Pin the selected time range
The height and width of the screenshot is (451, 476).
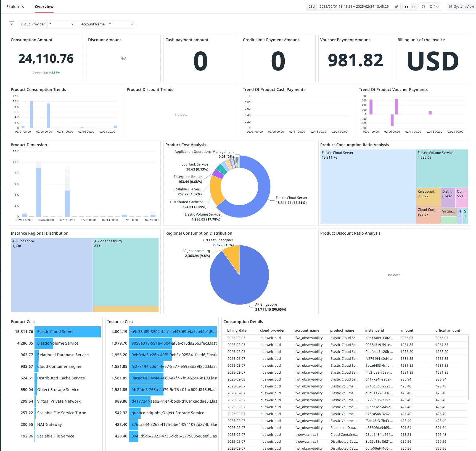(396, 7)
